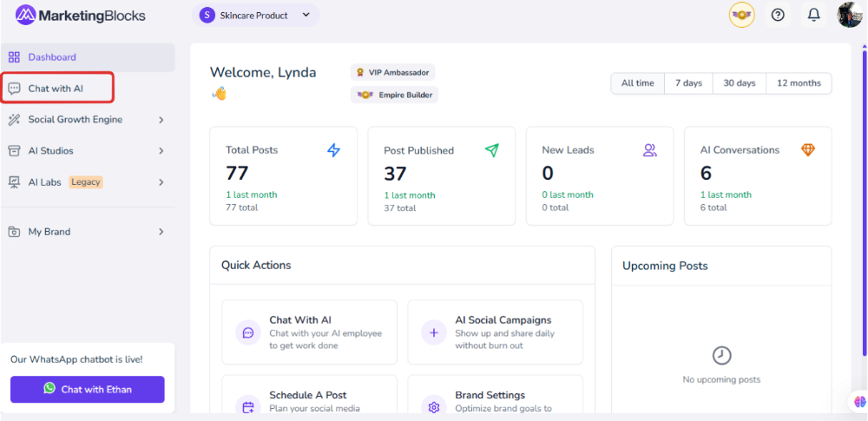The image size is (868, 421).
Task: Click the AI Conversations diamond icon
Action: pos(808,150)
